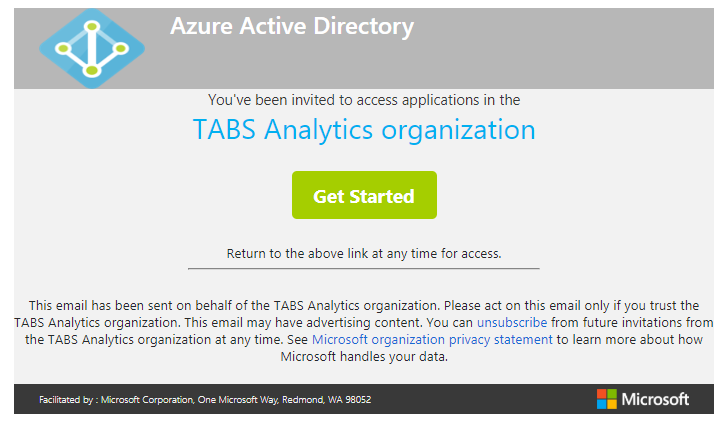Click the horizontal divider line below return text
Screen dimensions: 728x422
tap(363, 268)
